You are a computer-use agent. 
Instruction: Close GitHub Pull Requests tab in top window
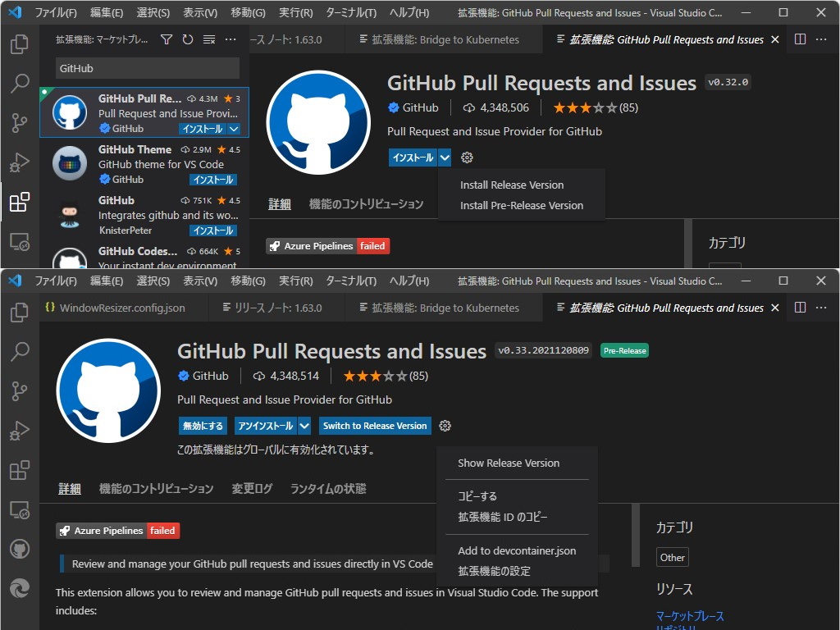(x=774, y=39)
